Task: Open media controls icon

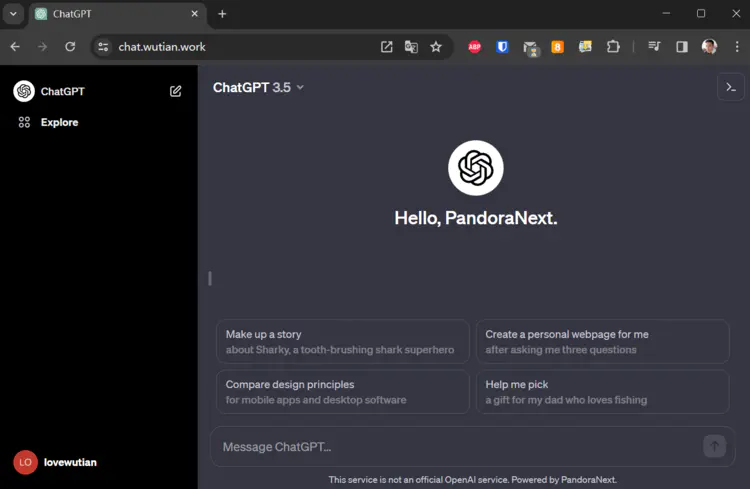Action: [654, 46]
